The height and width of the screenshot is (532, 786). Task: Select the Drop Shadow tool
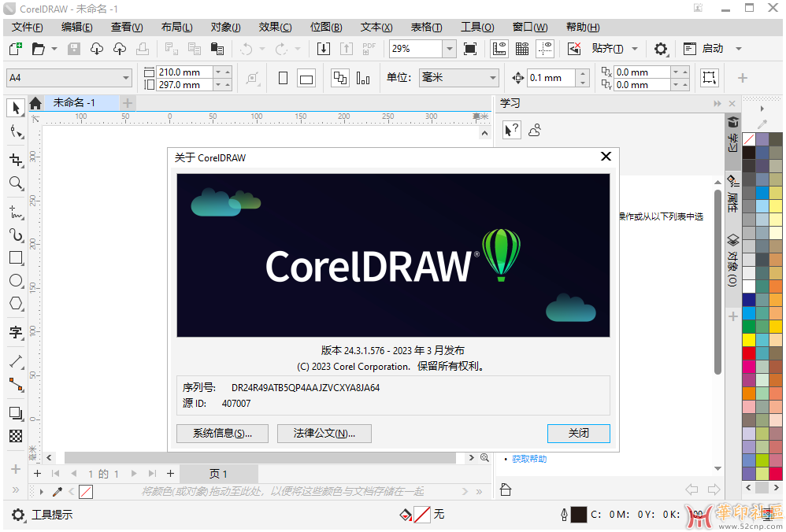(16, 413)
